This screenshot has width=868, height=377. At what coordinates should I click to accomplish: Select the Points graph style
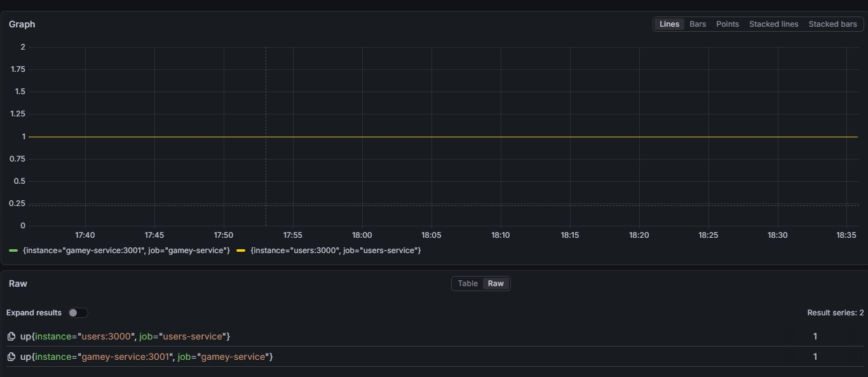(727, 24)
